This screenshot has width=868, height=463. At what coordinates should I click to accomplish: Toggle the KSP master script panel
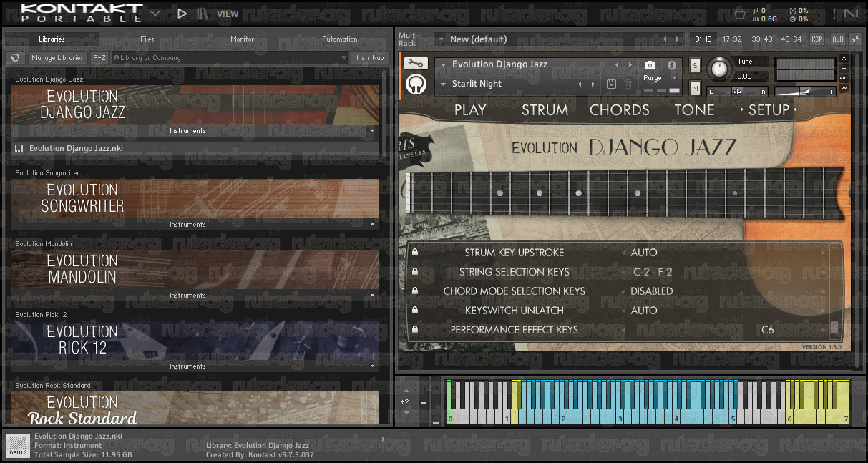[817, 39]
